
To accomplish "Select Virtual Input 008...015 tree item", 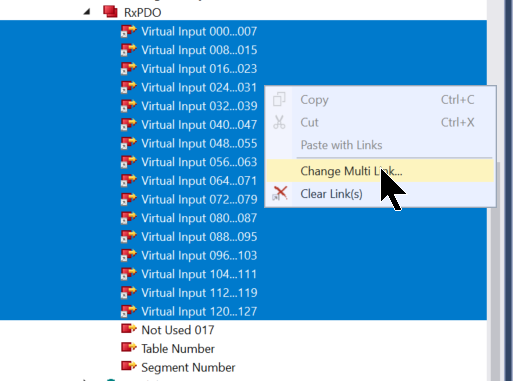I will click(199, 50).
